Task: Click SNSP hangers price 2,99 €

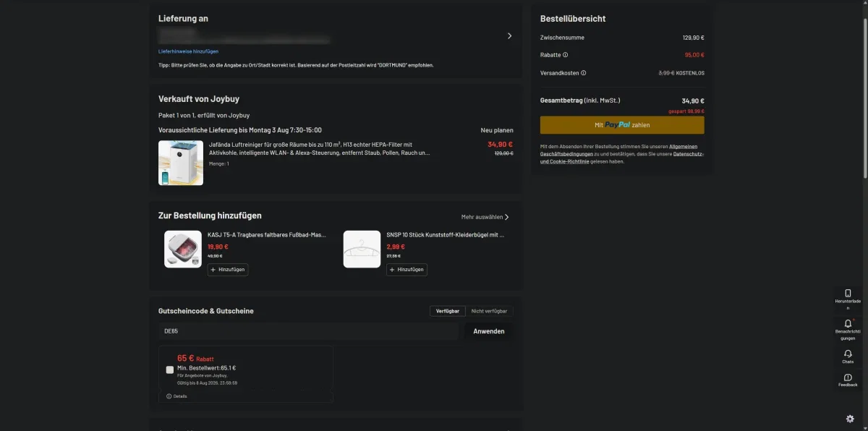Action: 396,247
